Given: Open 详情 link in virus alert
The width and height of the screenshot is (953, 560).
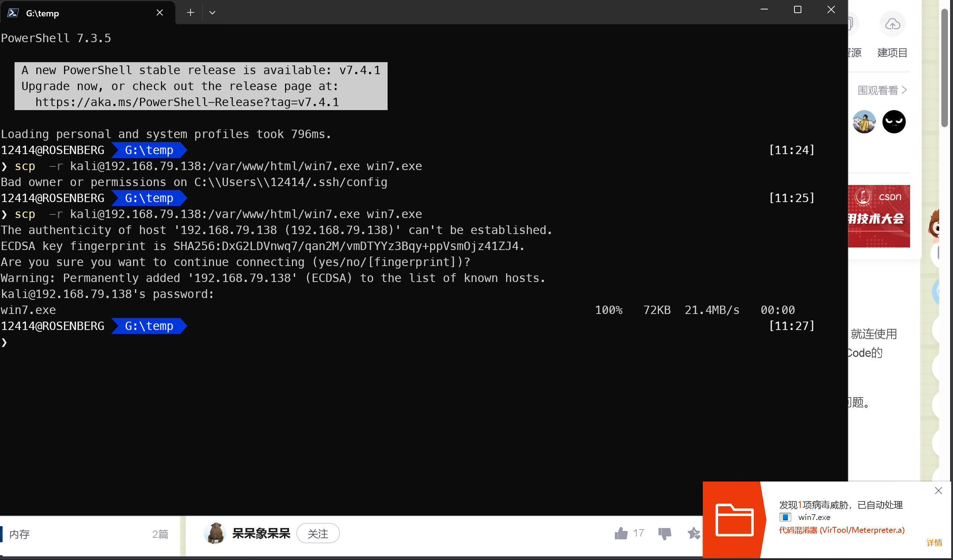Looking at the screenshot, I should 934,543.
